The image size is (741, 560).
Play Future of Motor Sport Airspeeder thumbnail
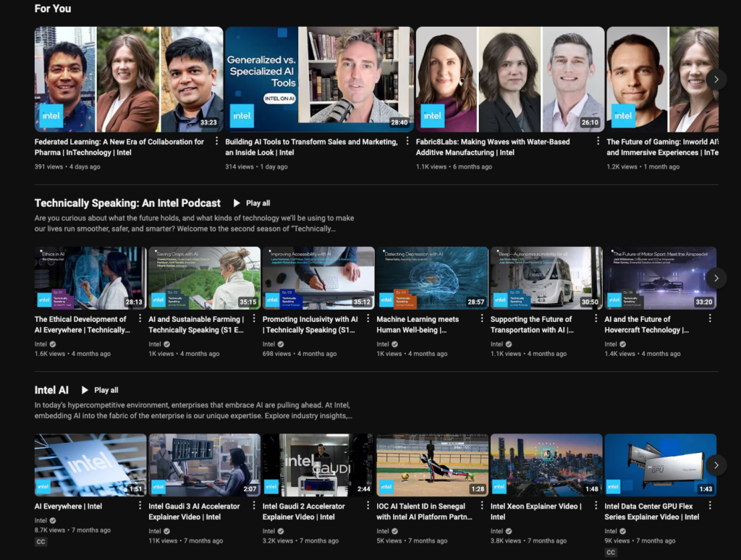pos(660,278)
